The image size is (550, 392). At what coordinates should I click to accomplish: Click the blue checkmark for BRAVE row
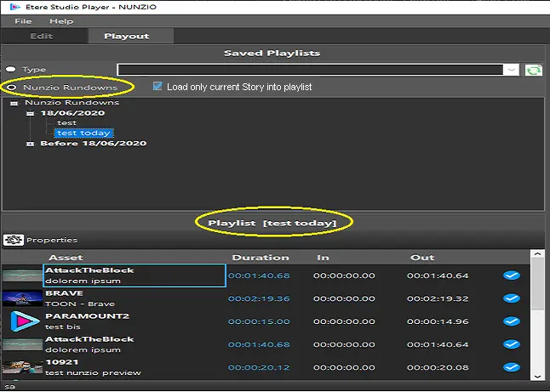[x=512, y=298]
